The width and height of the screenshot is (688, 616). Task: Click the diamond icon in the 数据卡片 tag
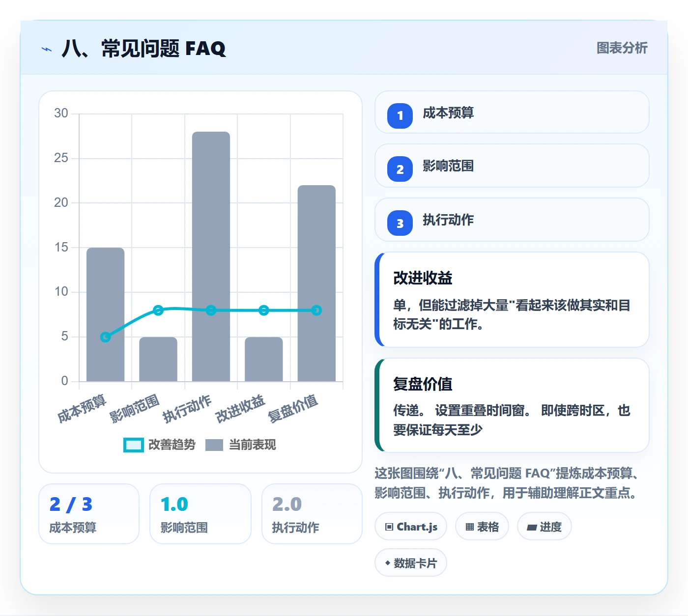click(388, 563)
